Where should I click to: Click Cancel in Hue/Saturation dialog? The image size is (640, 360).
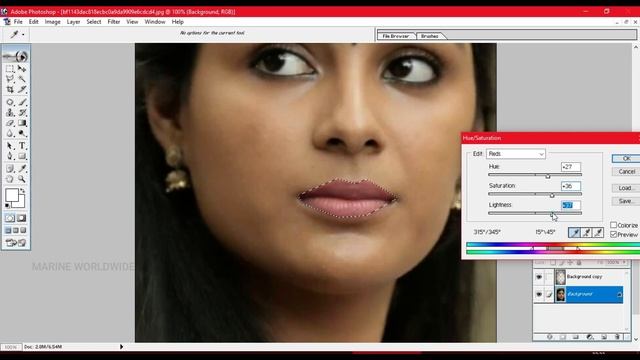pyautogui.click(x=626, y=171)
